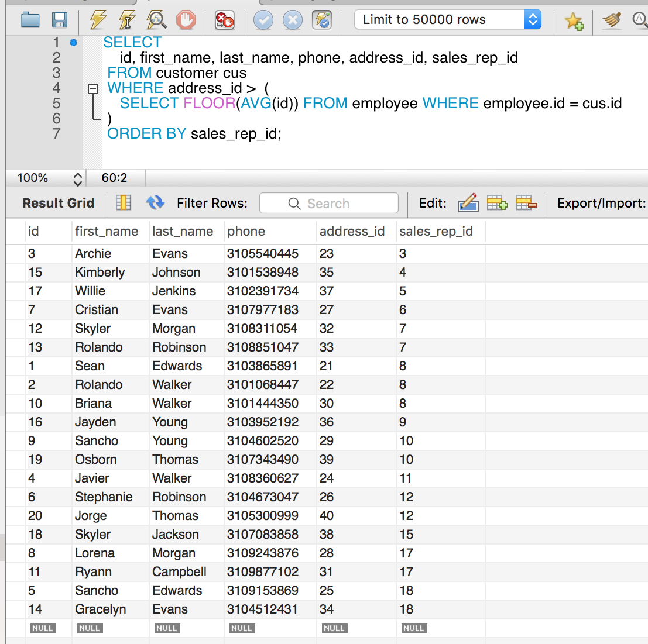
Task: Click the first name Jorge cell
Action: [x=111, y=516]
